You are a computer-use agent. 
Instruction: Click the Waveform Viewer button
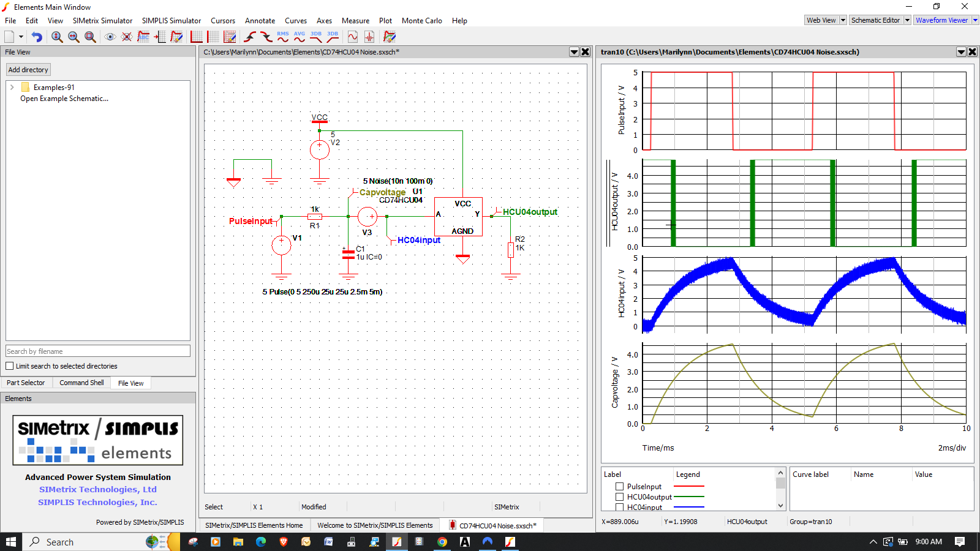tap(942, 20)
